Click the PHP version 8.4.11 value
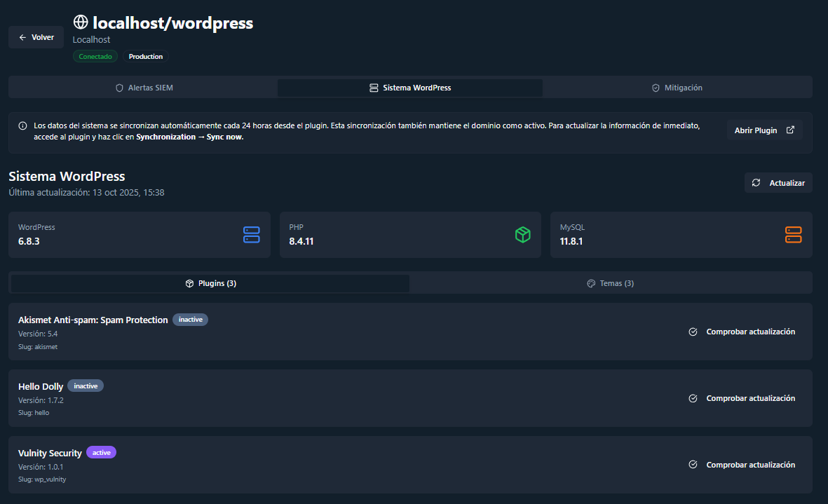This screenshot has width=828, height=504. [301, 241]
